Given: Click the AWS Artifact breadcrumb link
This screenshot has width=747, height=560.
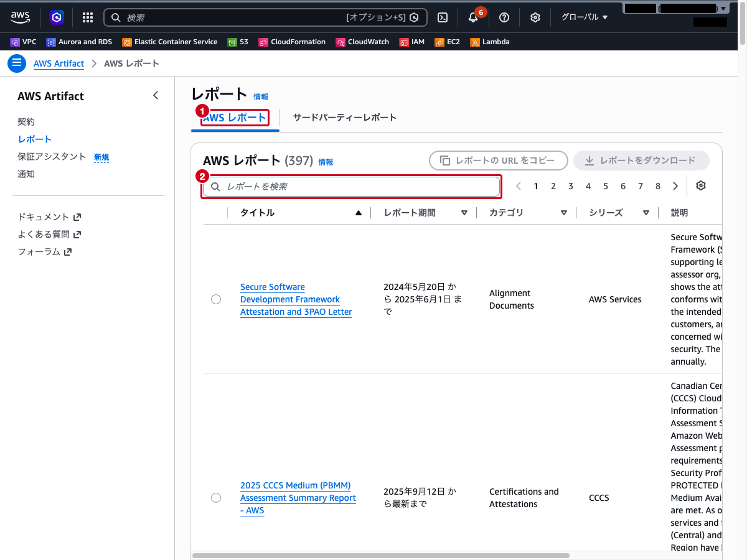Looking at the screenshot, I should pos(59,63).
